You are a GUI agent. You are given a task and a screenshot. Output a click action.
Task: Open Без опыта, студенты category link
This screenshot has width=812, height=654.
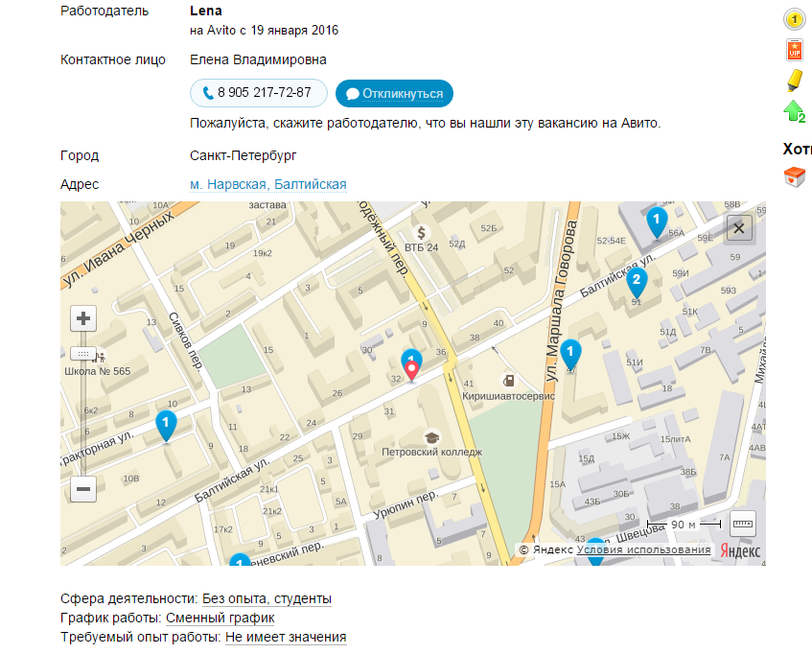click(x=267, y=599)
